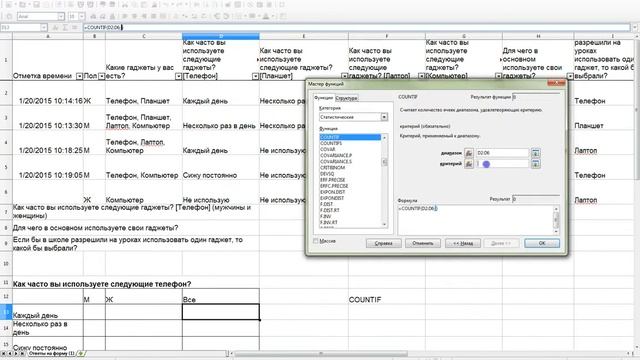Open function picker for the диапазон argument
Image resolution: width=640 pixels, height=360 pixels.
[469, 153]
